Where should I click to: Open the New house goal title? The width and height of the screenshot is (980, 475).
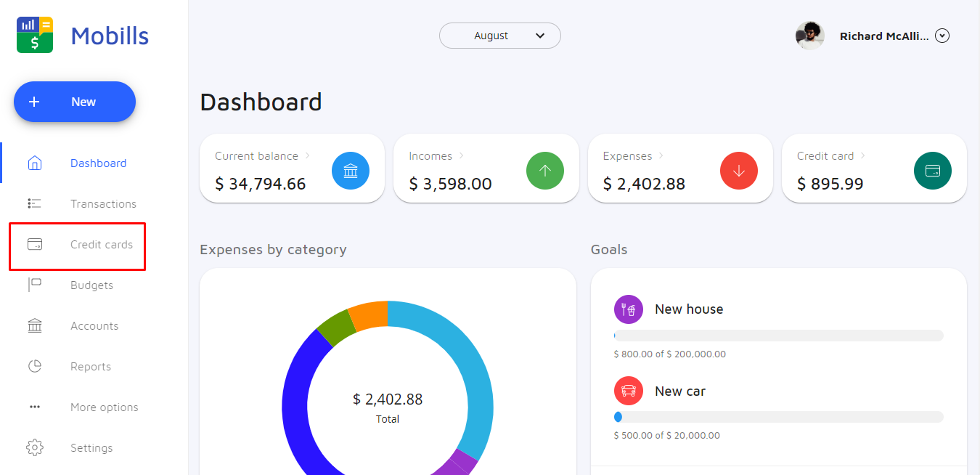pos(689,309)
